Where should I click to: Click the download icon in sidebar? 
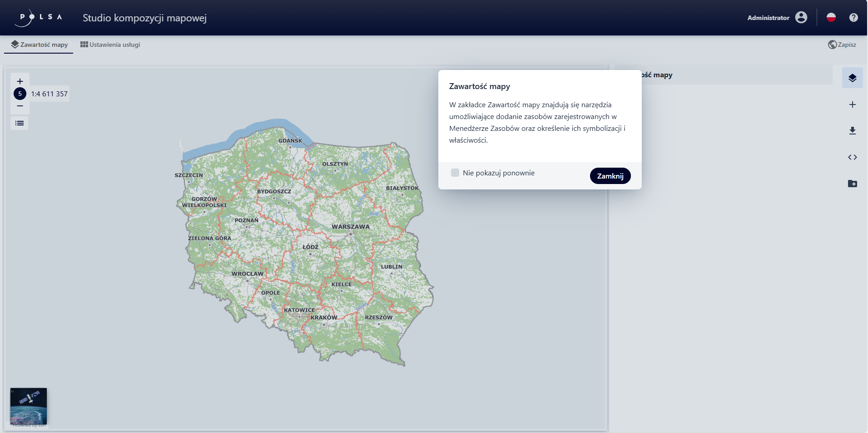coord(852,131)
